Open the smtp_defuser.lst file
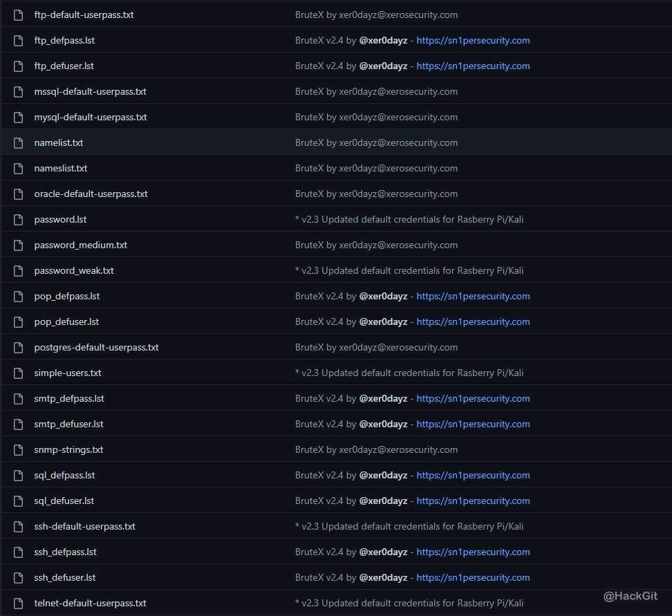 point(68,424)
